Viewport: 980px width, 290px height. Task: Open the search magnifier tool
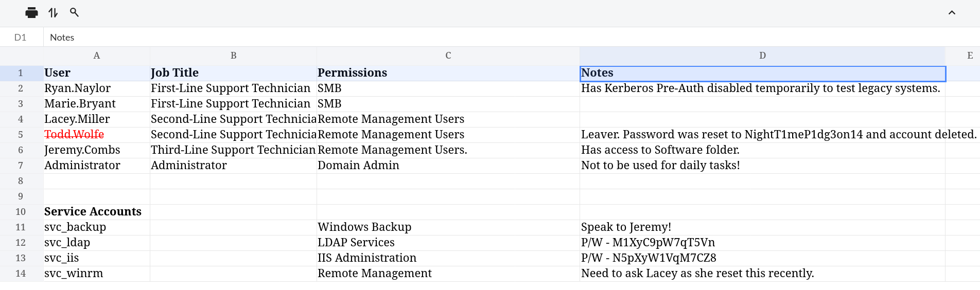(74, 12)
